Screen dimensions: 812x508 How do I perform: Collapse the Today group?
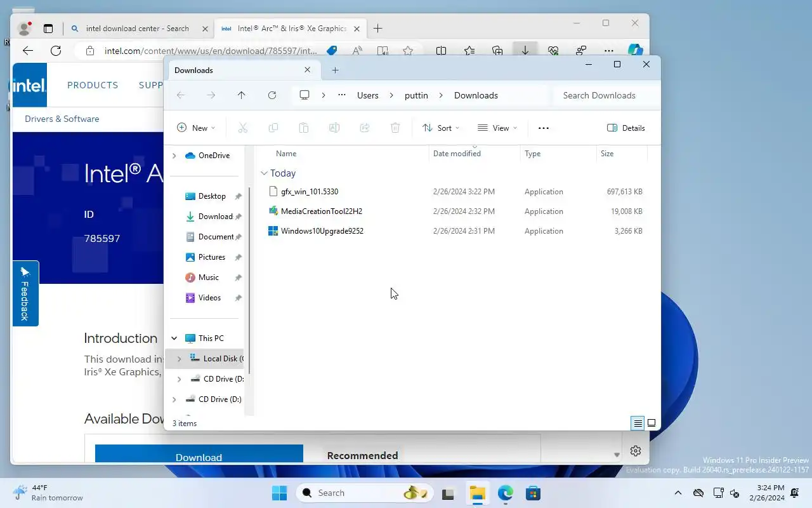(264, 173)
